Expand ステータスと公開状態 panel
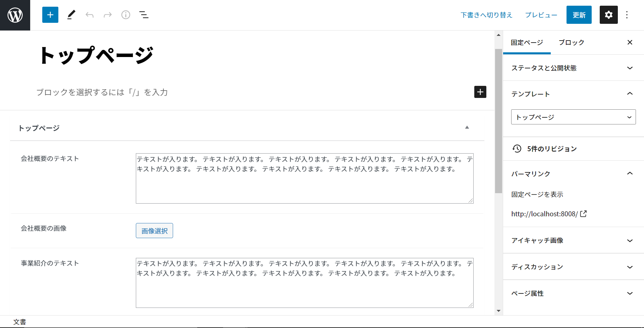644x328 pixels. tap(573, 68)
